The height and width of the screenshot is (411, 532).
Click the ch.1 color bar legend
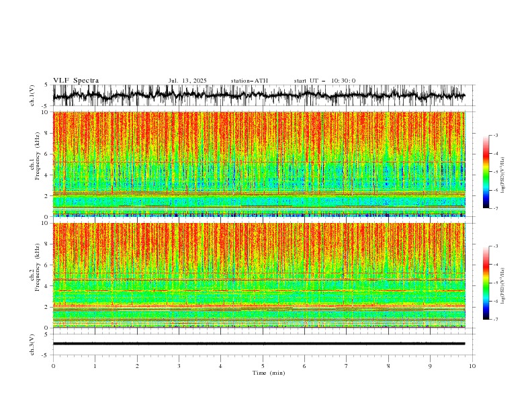pos(486,172)
